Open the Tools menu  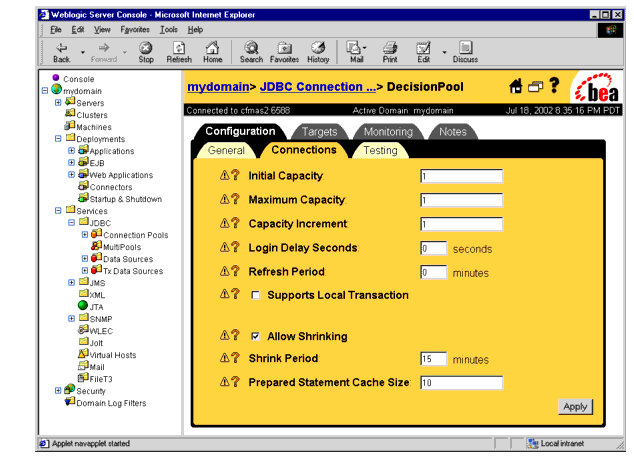tap(168, 30)
